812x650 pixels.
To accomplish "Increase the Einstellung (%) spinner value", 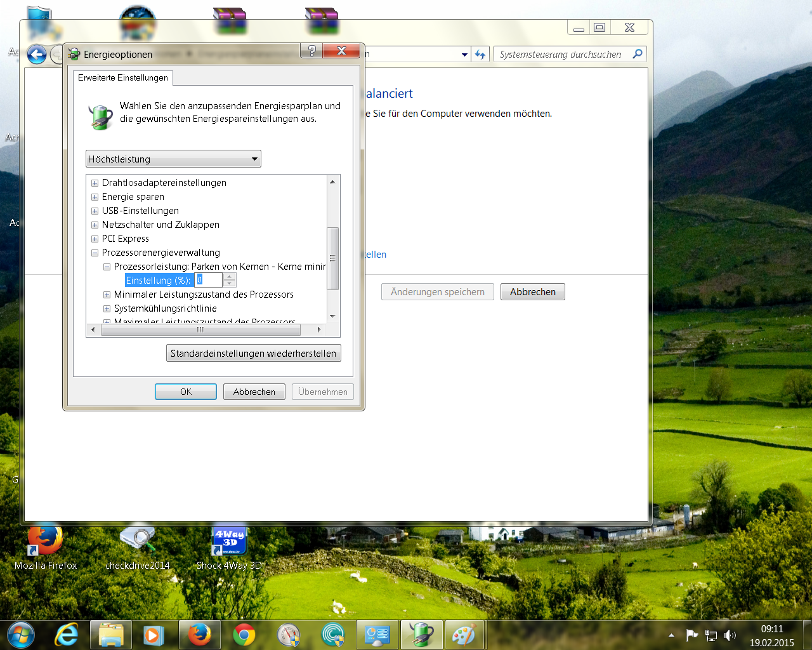I will pos(230,277).
